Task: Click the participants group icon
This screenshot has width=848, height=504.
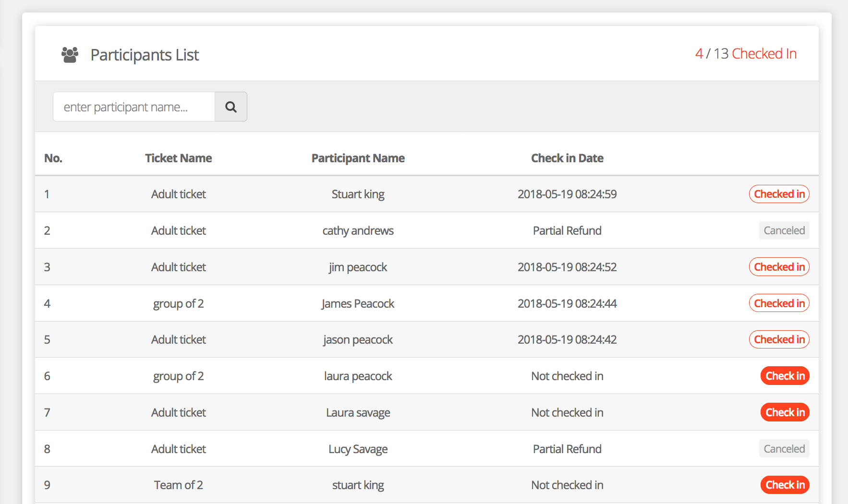Action: 70,55
